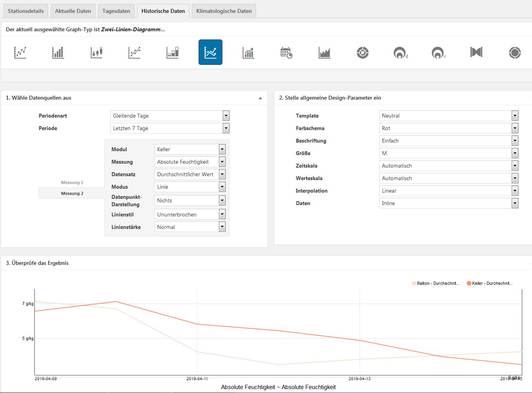The height and width of the screenshot is (393, 532).
Task: Select the highlighted two-line chart icon
Action: pos(210,52)
